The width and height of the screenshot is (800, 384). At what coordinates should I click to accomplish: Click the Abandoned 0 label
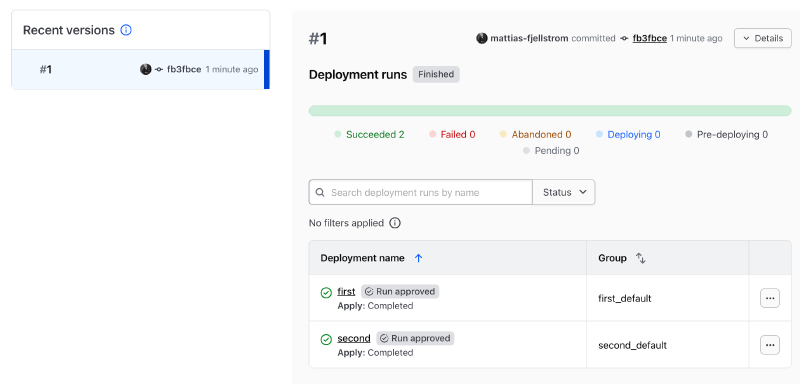pos(541,135)
